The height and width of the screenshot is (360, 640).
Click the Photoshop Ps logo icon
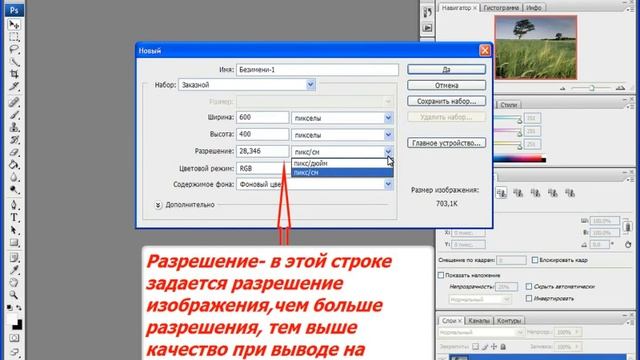(14, 10)
